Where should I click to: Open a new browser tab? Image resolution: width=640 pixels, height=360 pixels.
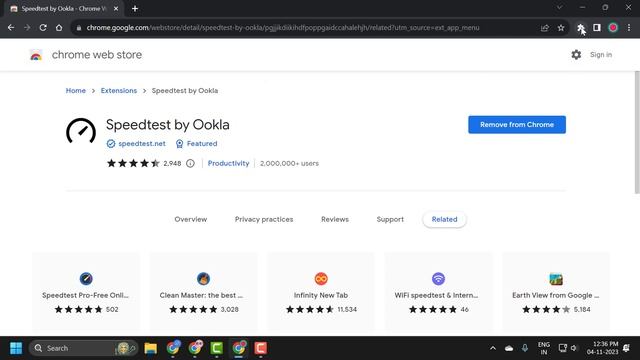(135, 9)
